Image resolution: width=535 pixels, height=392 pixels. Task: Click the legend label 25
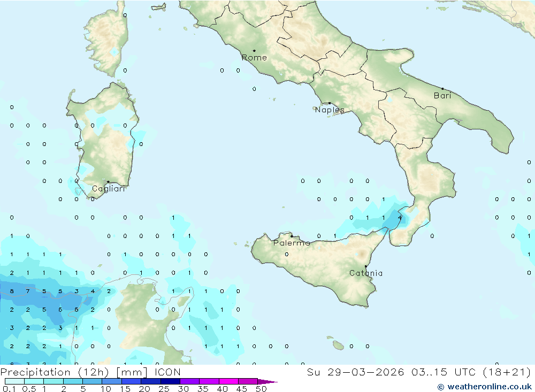(x=164, y=389)
